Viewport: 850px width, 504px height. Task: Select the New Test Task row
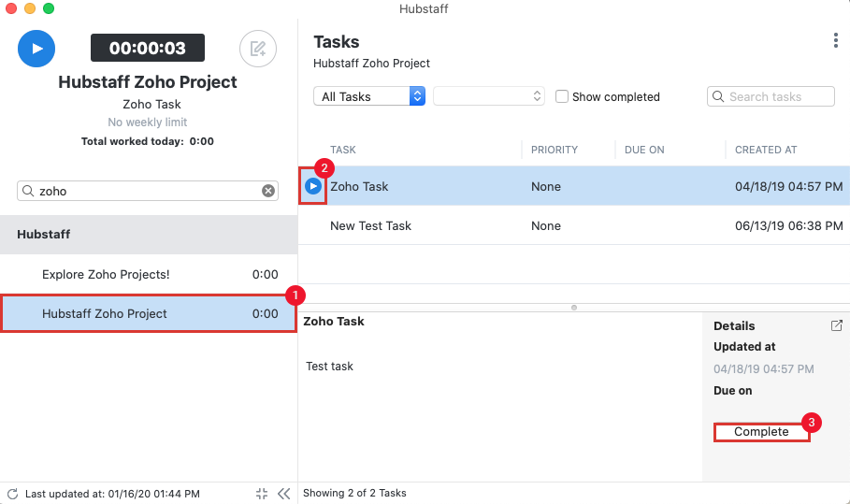tap(574, 225)
